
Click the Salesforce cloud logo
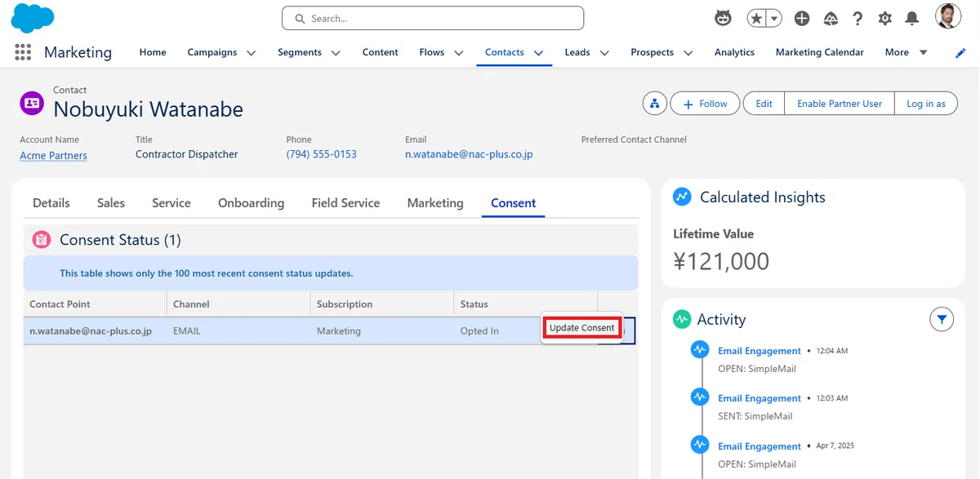[x=33, y=17]
